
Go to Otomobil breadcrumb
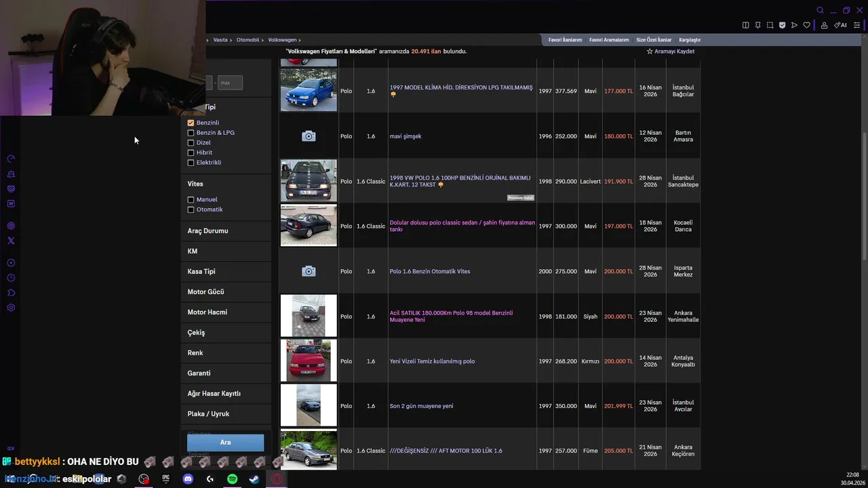pos(248,40)
